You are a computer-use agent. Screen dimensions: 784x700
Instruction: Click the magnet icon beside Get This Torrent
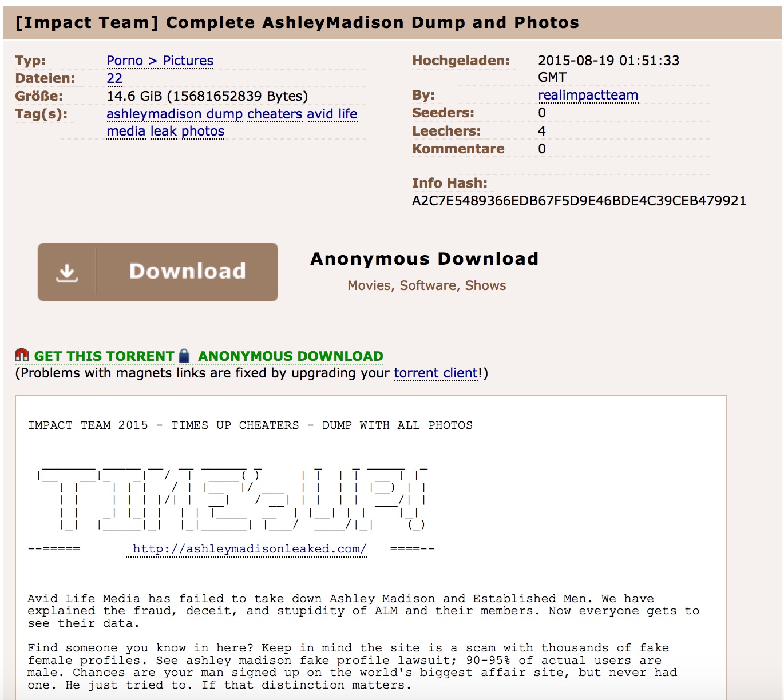(x=22, y=356)
